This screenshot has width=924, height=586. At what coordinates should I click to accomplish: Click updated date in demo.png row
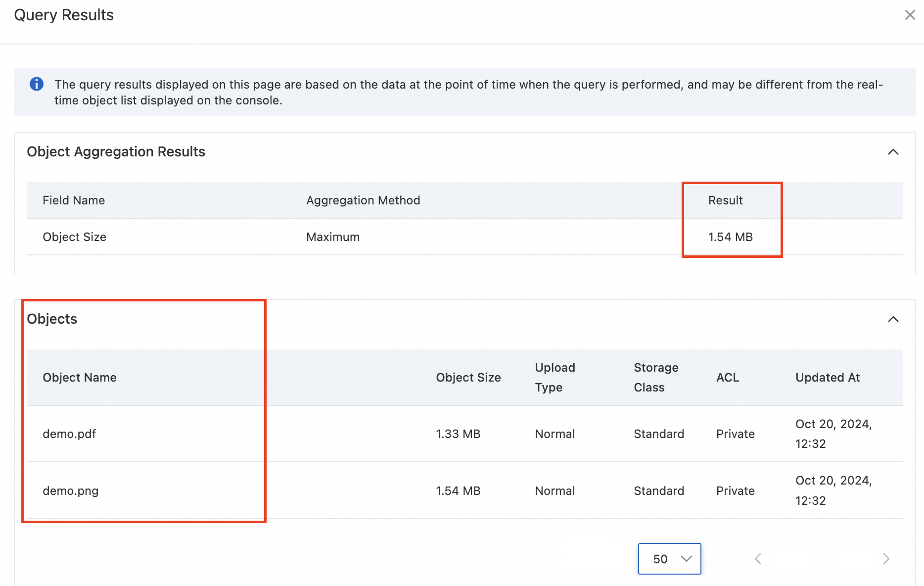(x=833, y=490)
